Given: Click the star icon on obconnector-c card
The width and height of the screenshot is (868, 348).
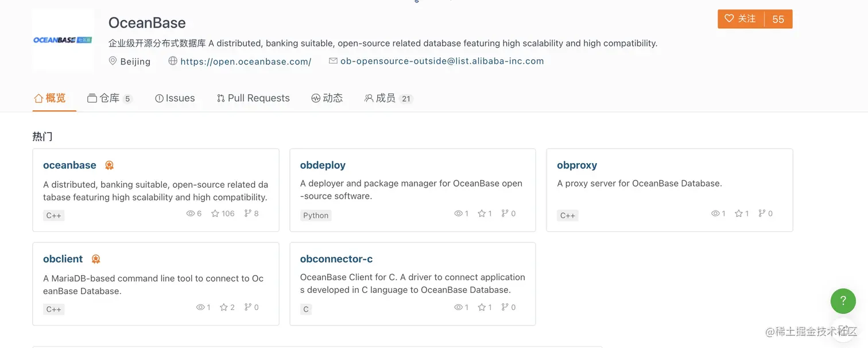Looking at the screenshot, I should click(482, 307).
